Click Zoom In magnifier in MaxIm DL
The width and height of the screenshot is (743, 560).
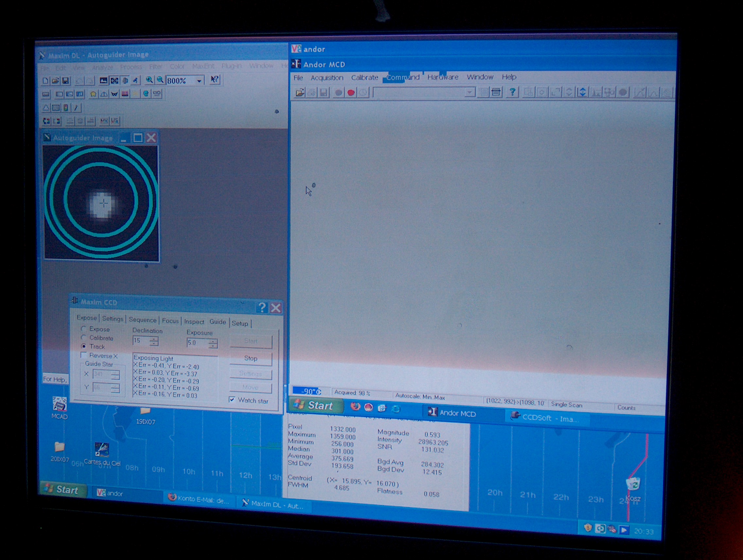click(149, 80)
